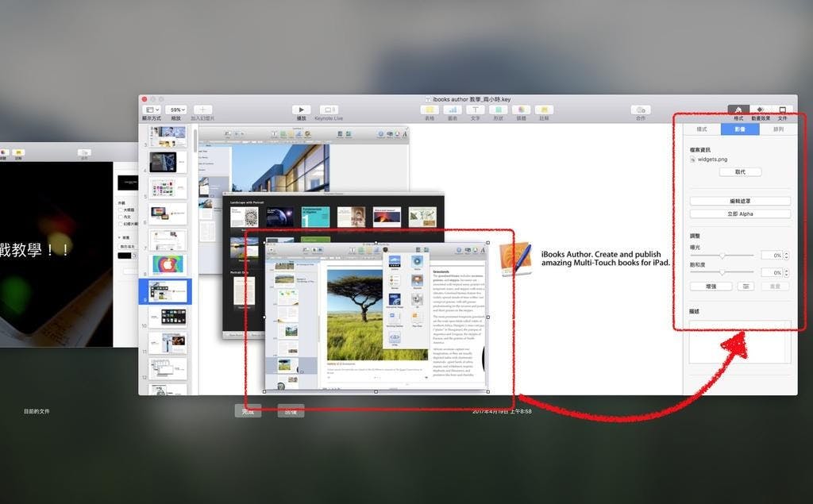Toggle the 幻燈片編號 checkbox in left window
Screen dimensions: 813x504
[x=121, y=224]
